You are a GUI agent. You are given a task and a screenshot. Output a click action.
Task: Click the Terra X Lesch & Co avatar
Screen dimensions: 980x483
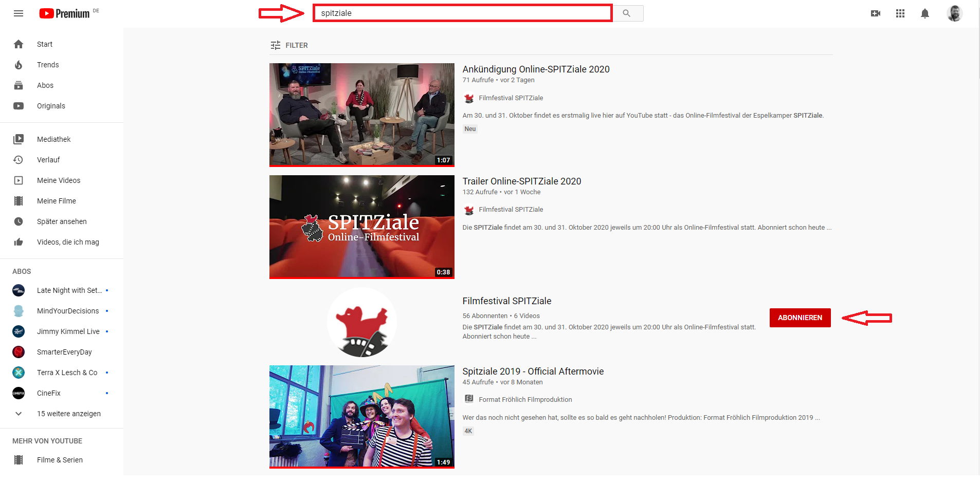pos(19,373)
